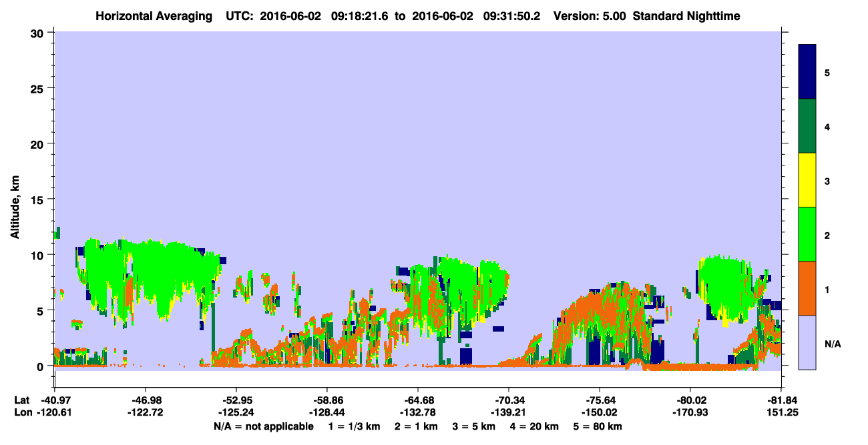The image size is (868, 445).
Task: Click the lavender N/A colorbar segment
Action: coord(807,342)
